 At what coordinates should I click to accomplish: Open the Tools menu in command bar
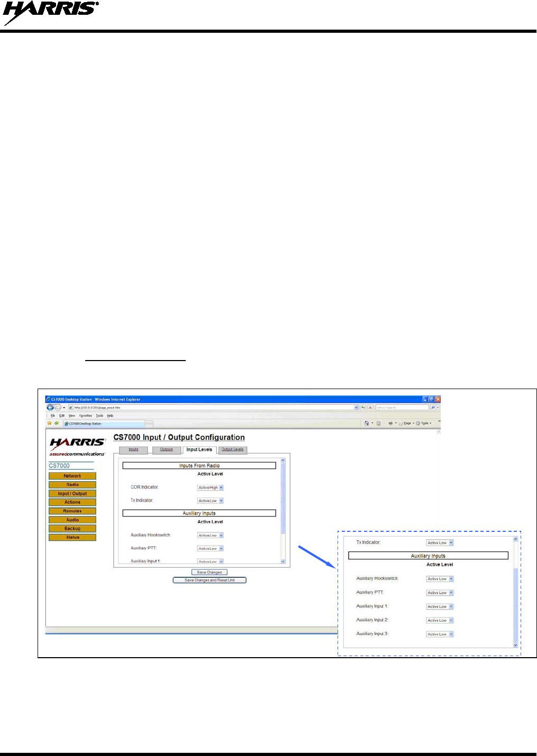424,423
